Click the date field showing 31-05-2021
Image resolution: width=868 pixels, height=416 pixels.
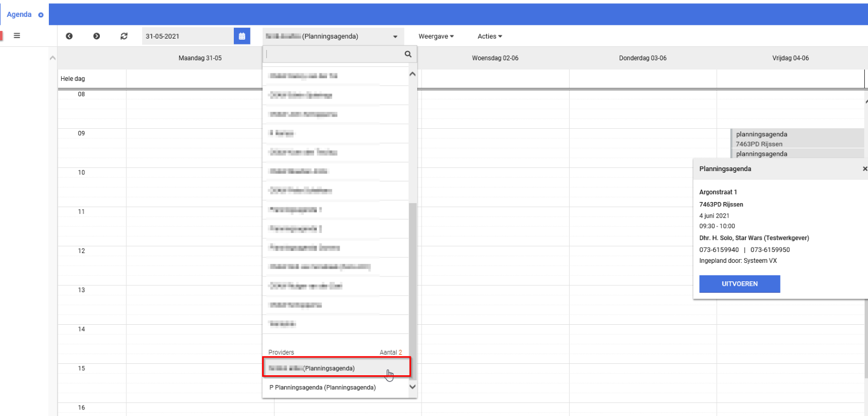click(x=187, y=36)
